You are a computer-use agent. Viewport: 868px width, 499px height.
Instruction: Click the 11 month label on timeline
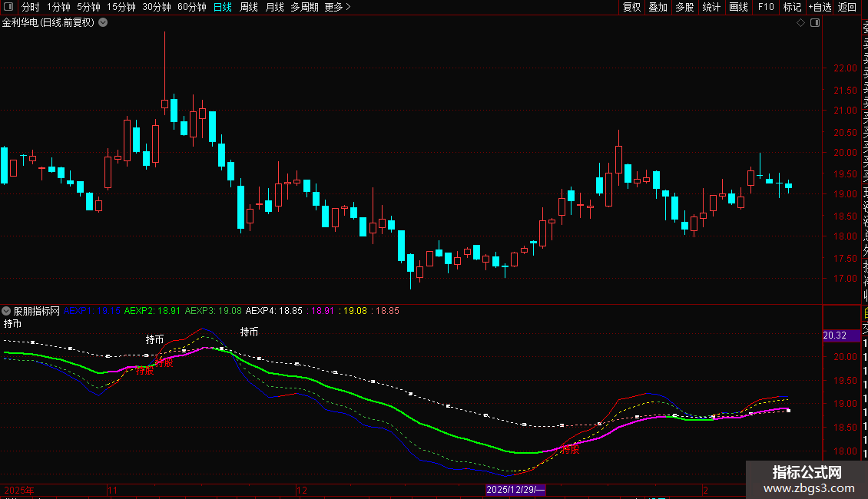[112, 490]
